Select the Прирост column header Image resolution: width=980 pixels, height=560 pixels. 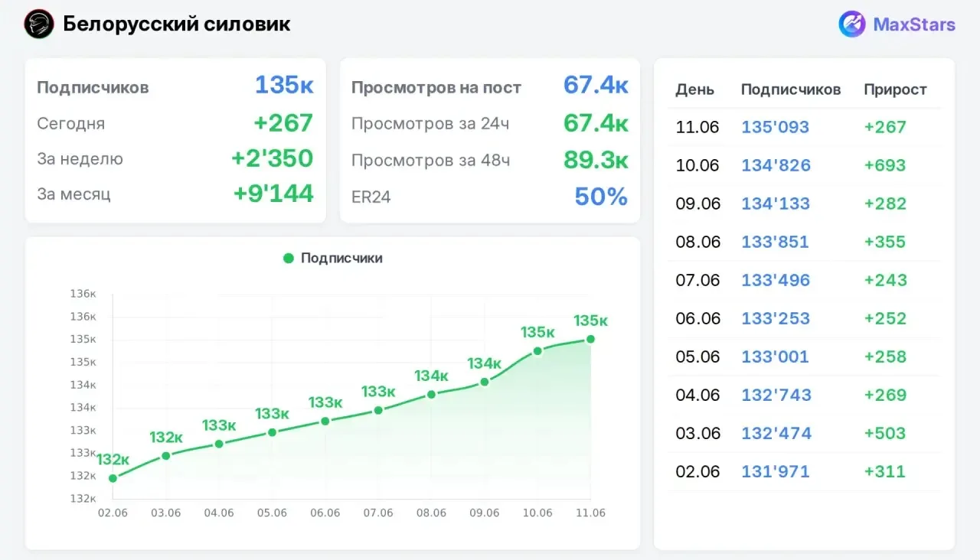[895, 90]
